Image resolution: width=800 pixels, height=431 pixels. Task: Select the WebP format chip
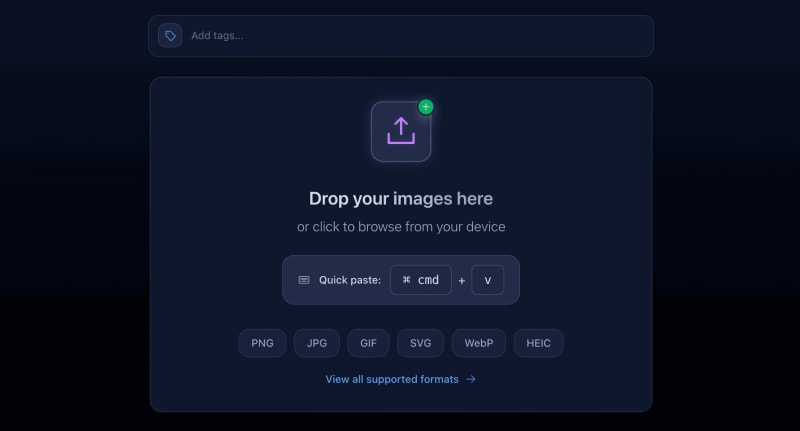point(478,343)
